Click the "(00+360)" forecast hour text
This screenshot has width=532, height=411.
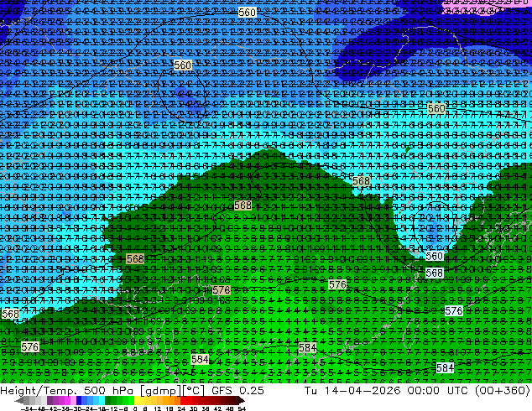(x=502, y=390)
